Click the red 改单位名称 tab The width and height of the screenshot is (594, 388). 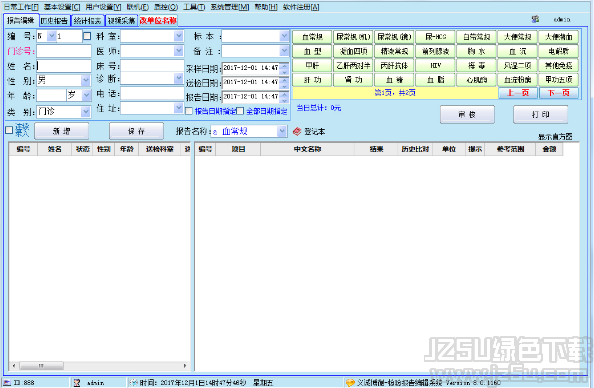tap(158, 20)
